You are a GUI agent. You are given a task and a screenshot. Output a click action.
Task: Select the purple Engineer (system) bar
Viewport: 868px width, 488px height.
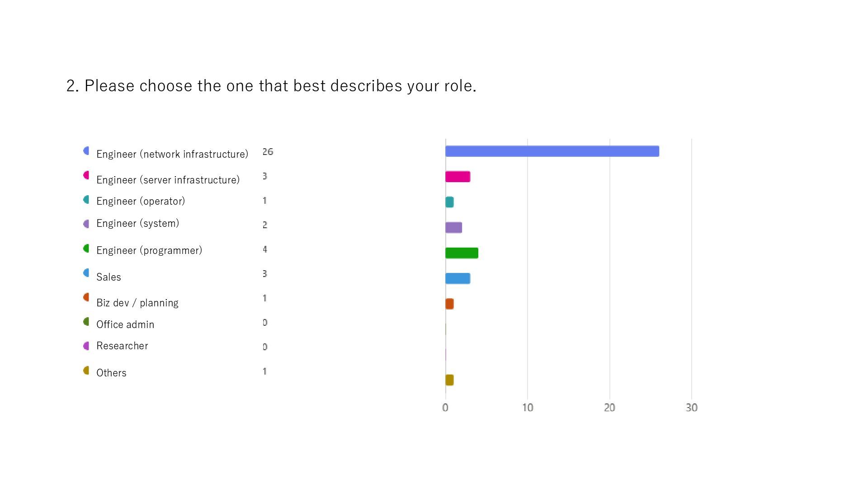(453, 228)
